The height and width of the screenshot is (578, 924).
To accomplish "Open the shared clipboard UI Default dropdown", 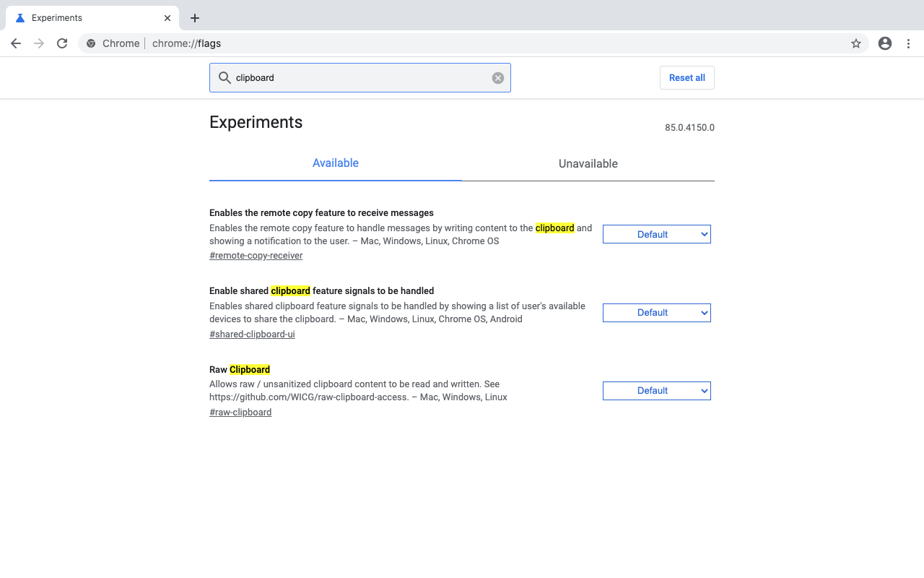I will (656, 313).
